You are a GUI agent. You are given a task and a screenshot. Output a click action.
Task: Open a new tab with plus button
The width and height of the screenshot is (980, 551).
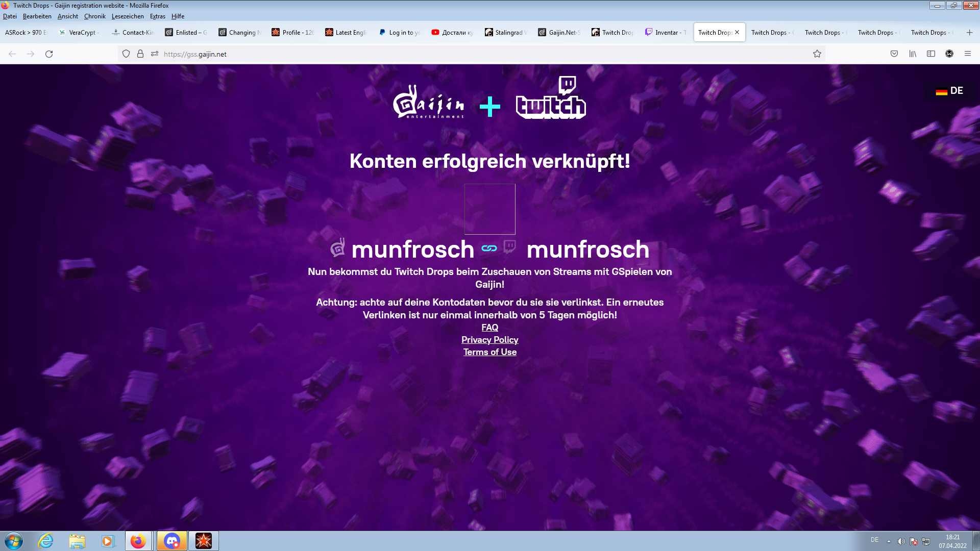click(x=969, y=33)
